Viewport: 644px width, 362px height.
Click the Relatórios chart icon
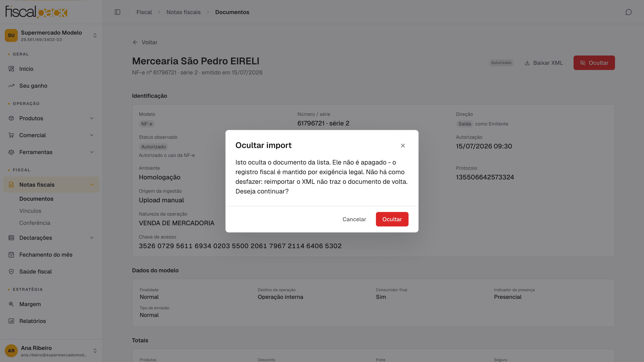tap(11, 321)
